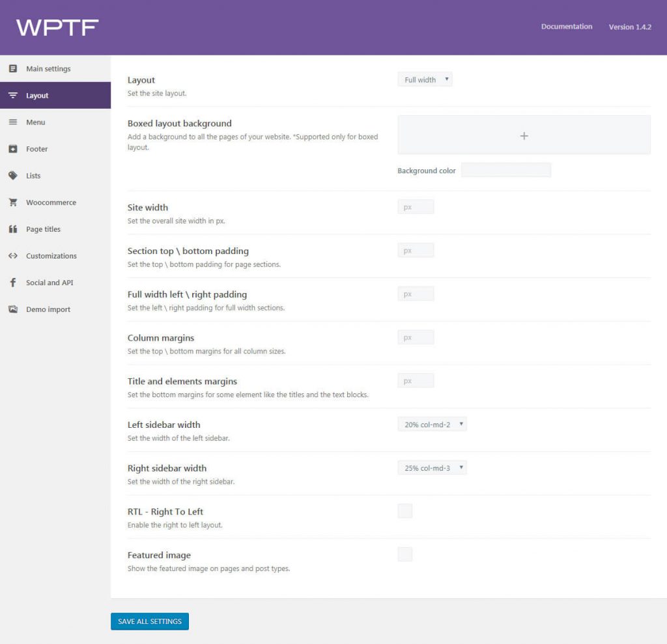
Task: Open the Left sidebar width dropdown
Action: (432, 423)
